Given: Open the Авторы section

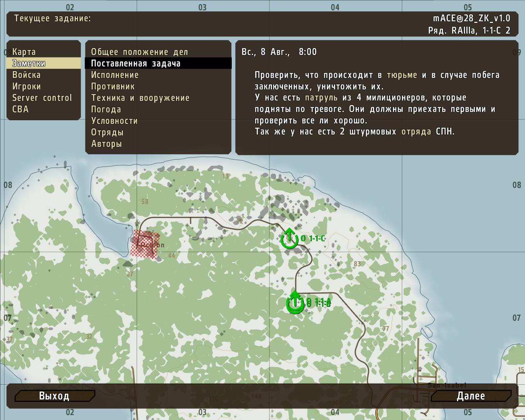Looking at the screenshot, I should pos(106,144).
